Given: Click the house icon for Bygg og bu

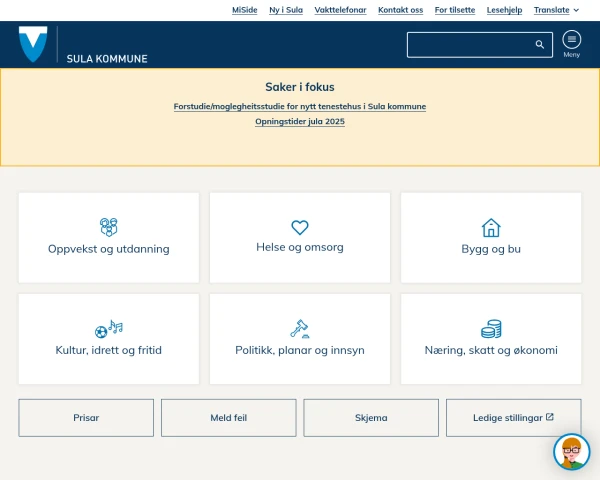Looking at the screenshot, I should click(x=491, y=227).
